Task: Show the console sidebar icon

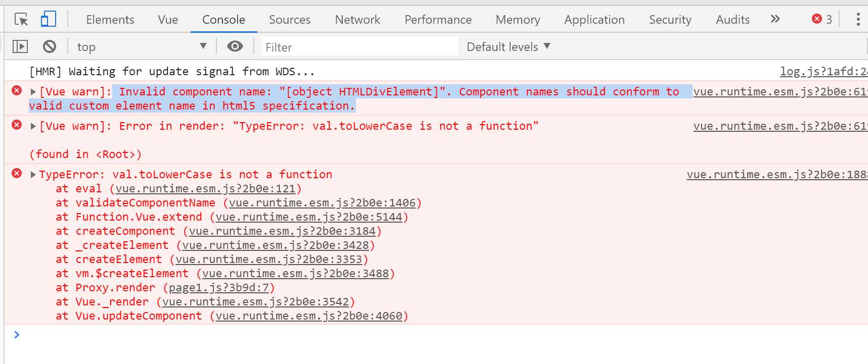Action: 20,47
